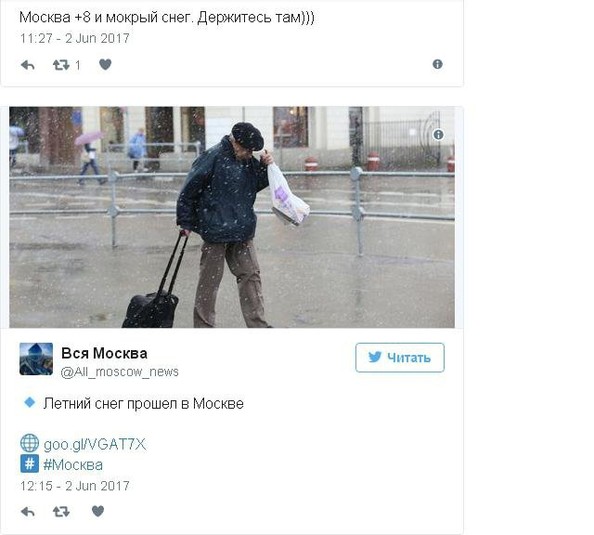Reply to the Москва +8 tweet

(28, 65)
